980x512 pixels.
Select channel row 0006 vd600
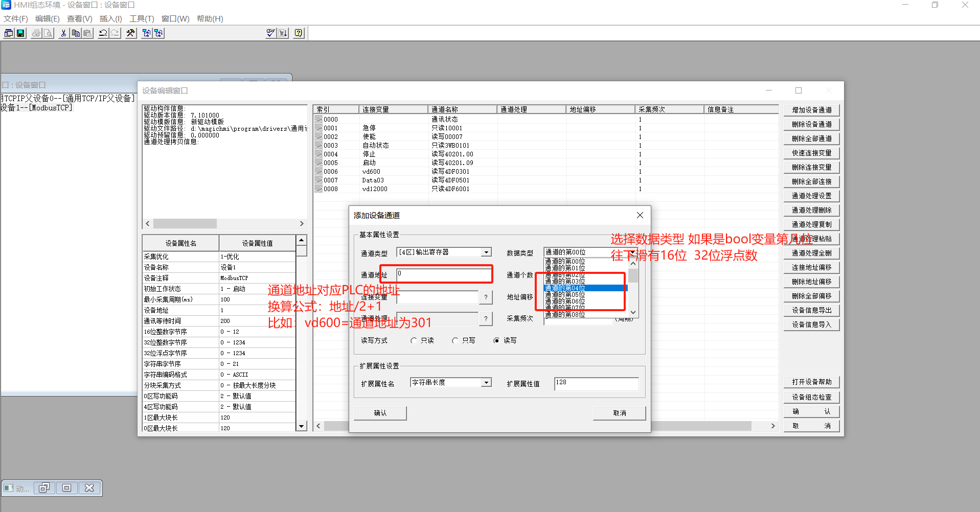coord(545,172)
